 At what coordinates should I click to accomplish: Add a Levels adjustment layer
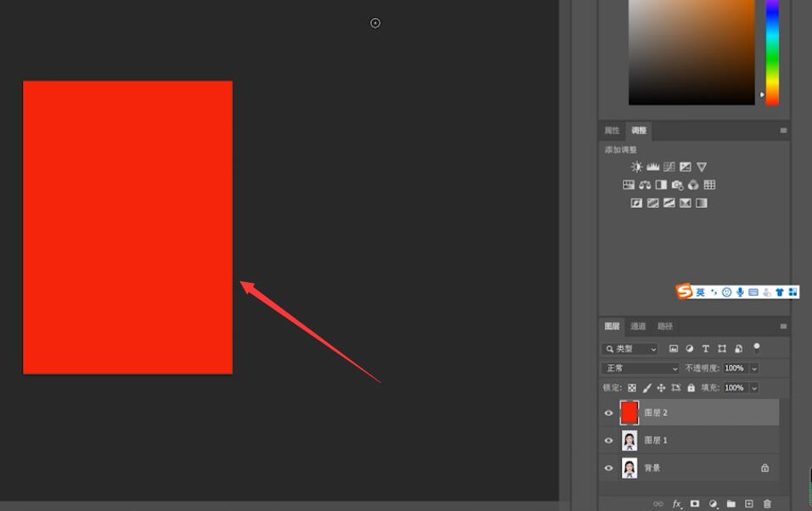(x=653, y=166)
